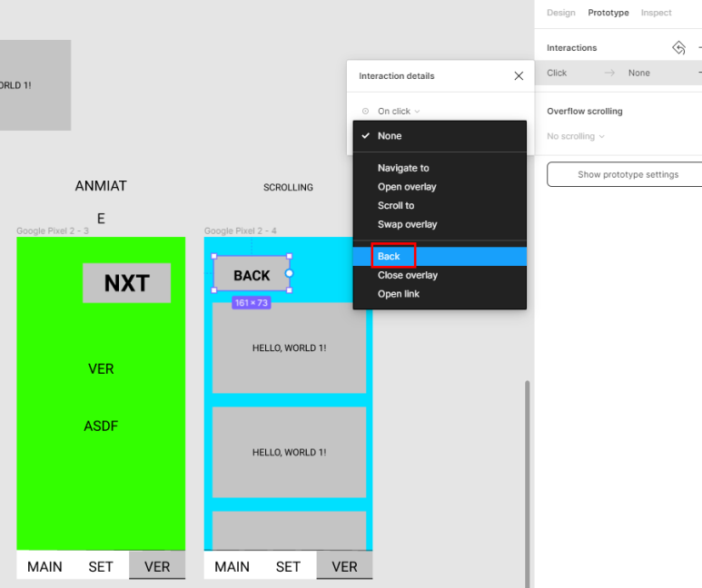Click SET tab in cyan frame

288,566
